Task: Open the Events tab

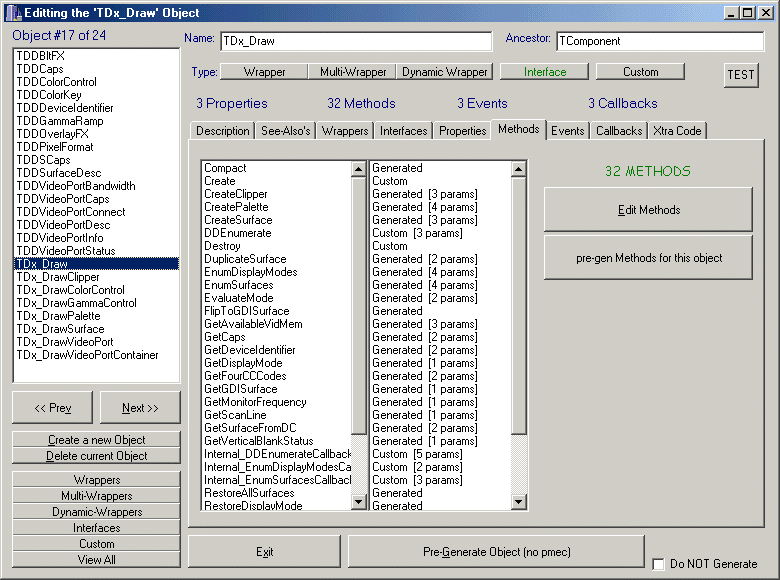Action: [x=567, y=131]
